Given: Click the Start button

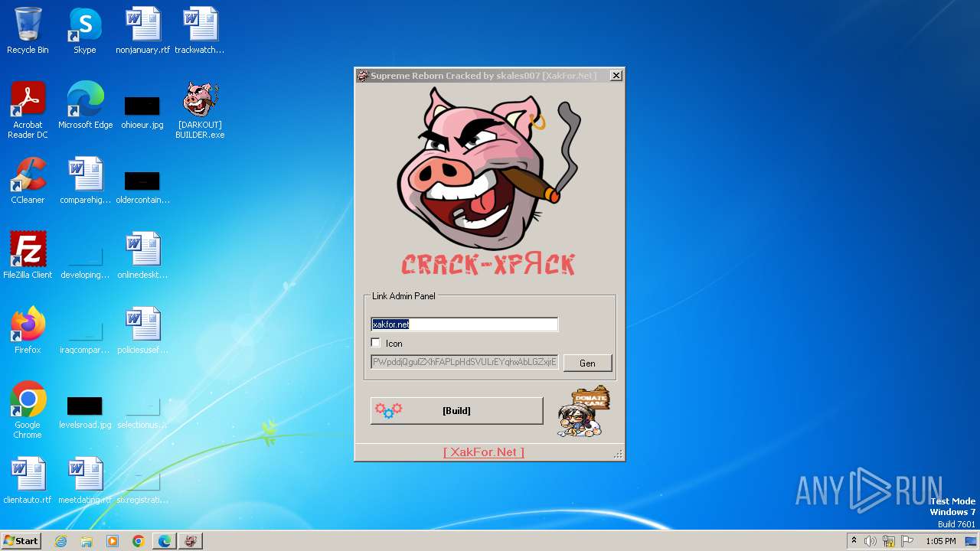Looking at the screenshot, I should [21, 541].
